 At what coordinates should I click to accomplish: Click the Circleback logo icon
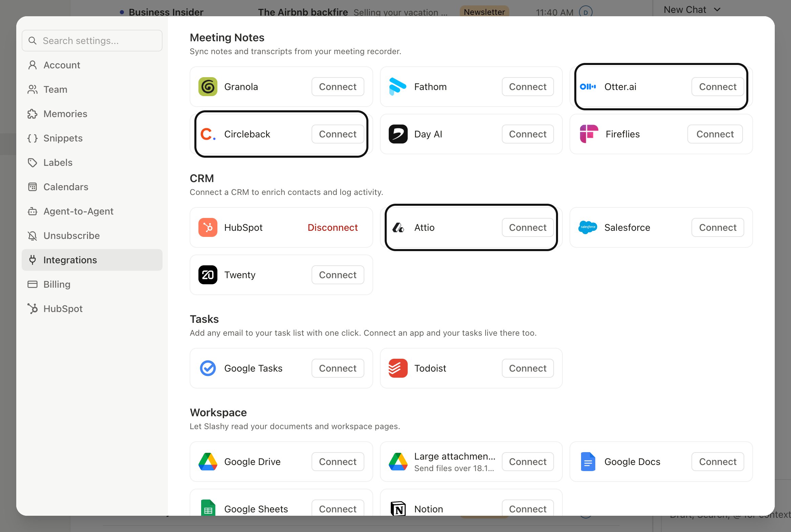[208, 134]
